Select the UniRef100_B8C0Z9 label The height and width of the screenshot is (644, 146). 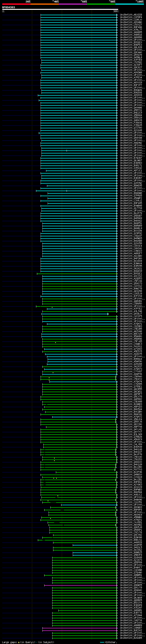[x=131, y=334]
